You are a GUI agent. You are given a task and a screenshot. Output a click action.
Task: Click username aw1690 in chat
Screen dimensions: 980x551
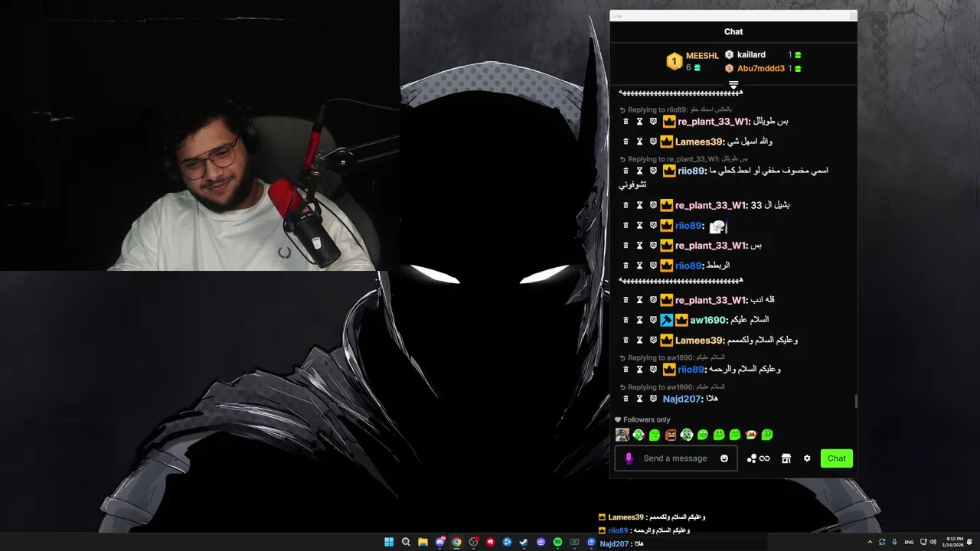point(708,320)
